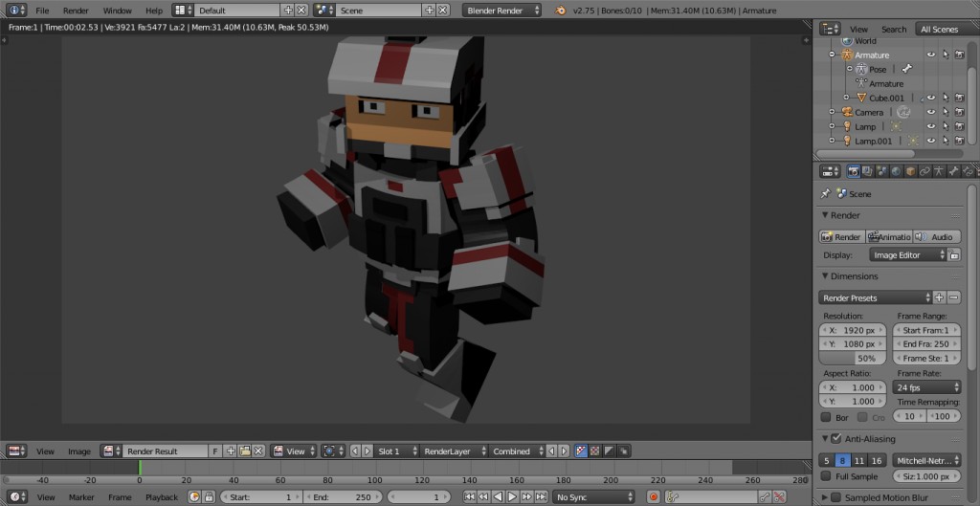The image size is (980, 506).
Task: Open the Blender Render engine dropdown
Action: (x=501, y=11)
